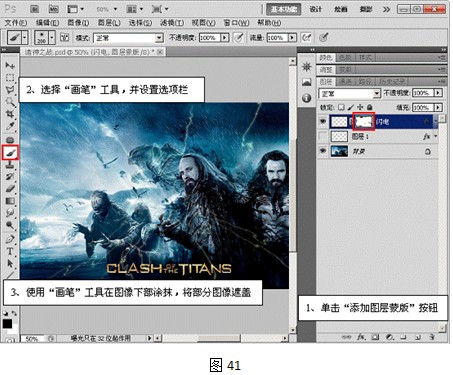Select the Pen tool
The image size is (453, 375).
[10, 239]
